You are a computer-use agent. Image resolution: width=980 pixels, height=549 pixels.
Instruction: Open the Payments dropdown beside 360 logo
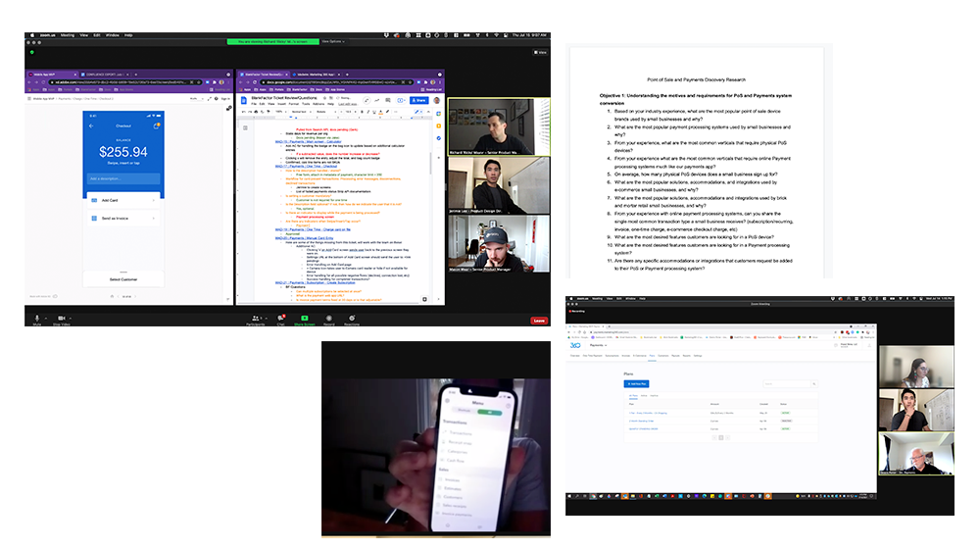[x=598, y=345]
